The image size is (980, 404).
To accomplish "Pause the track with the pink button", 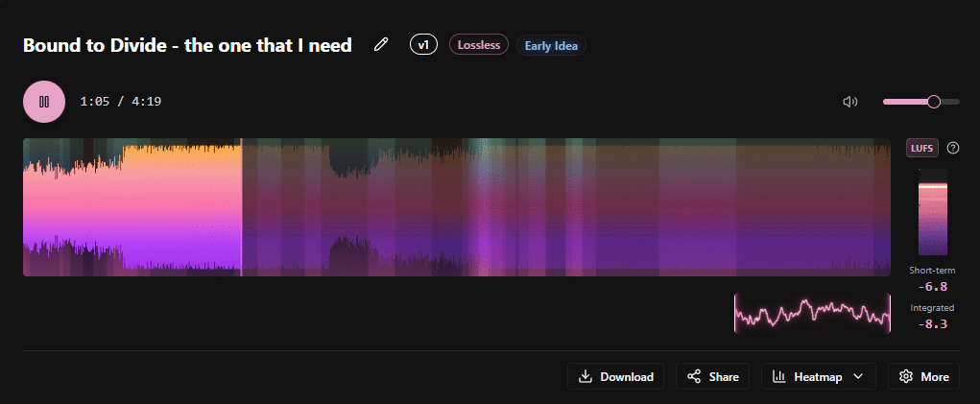I will point(44,102).
